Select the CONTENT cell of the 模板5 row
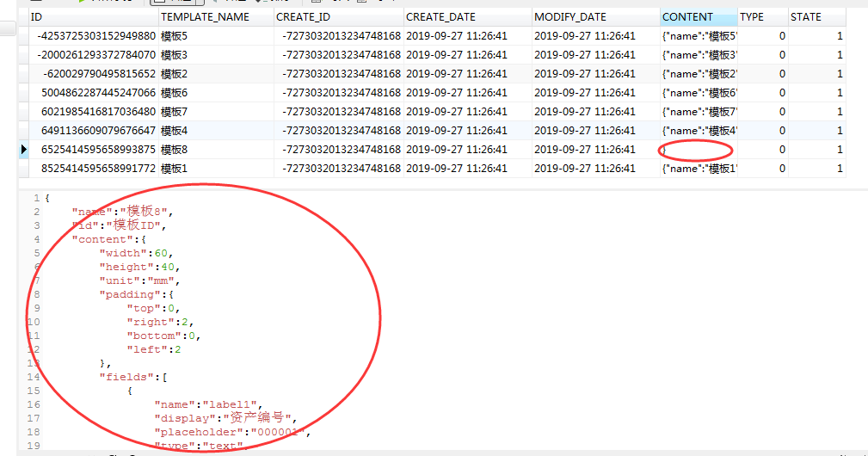Image resolution: width=868 pixels, height=456 pixels. [699, 36]
